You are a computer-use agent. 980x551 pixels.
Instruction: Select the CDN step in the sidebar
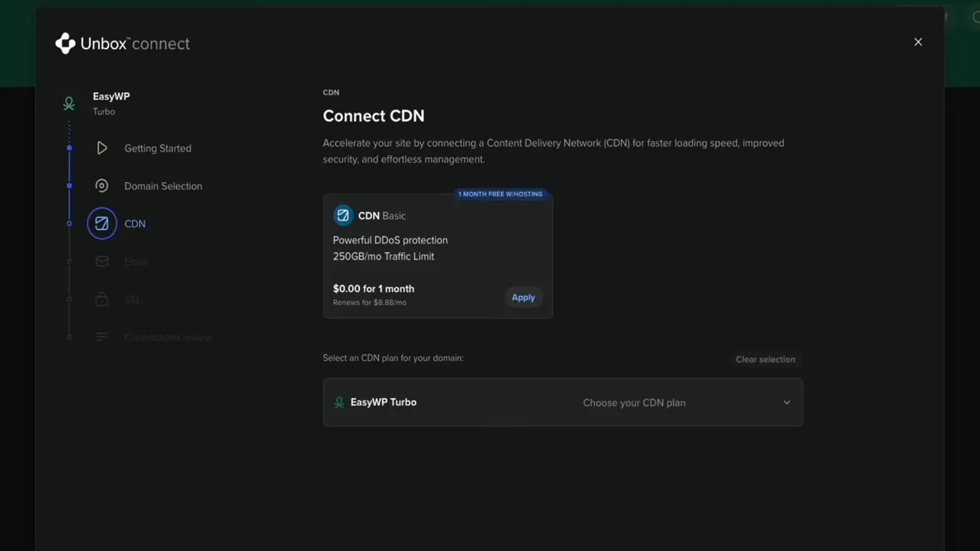(x=135, y=223)
